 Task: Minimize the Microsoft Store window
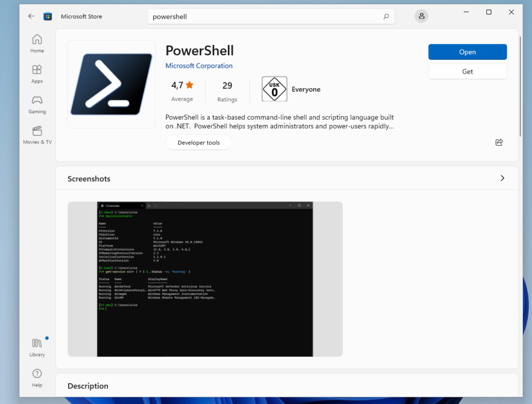[466, 12]
